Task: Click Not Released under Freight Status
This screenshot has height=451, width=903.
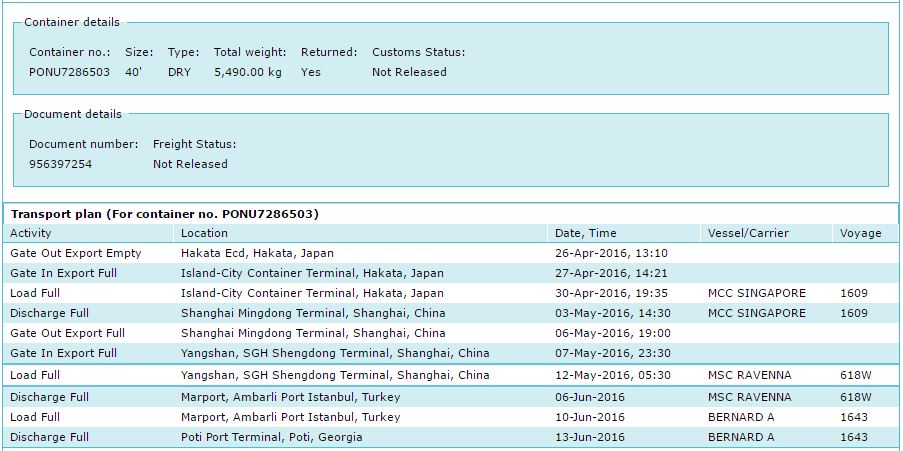Action: click(x=190, y=164)
